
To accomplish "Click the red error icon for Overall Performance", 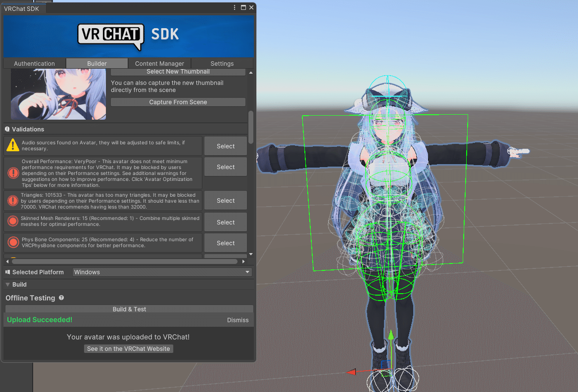I will [x=13, y=173].
